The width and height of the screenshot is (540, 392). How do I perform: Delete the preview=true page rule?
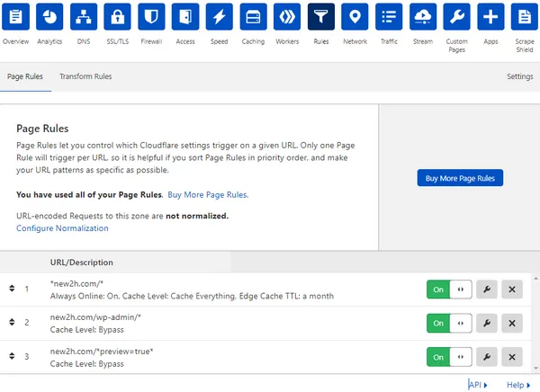(x=512, y=357)
